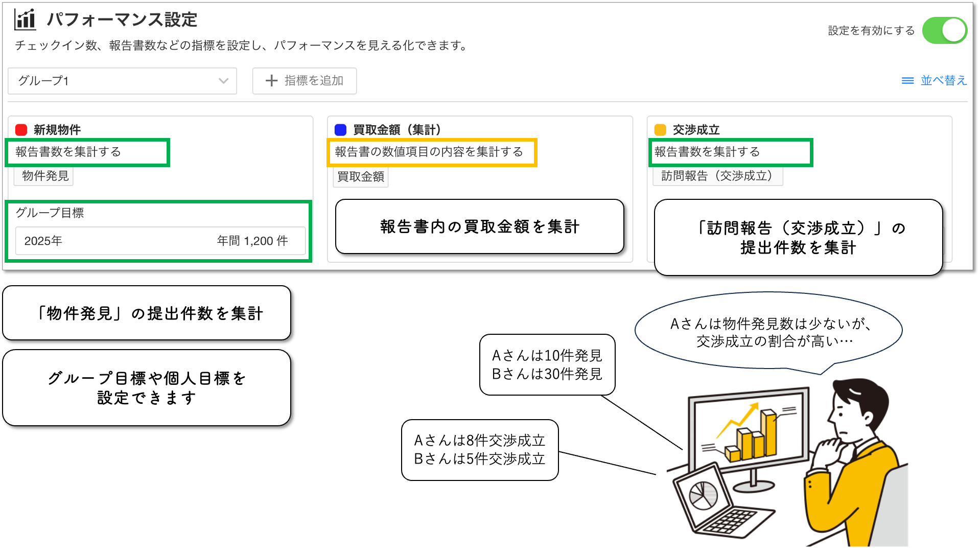Click the 2025年 group goal field

[x=160, y=241]
